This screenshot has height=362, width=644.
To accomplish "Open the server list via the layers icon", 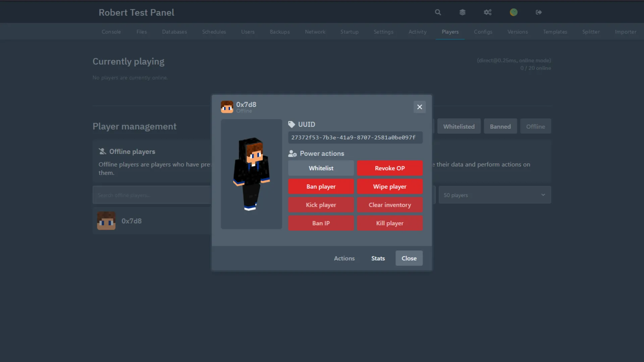I will [463, 12].
